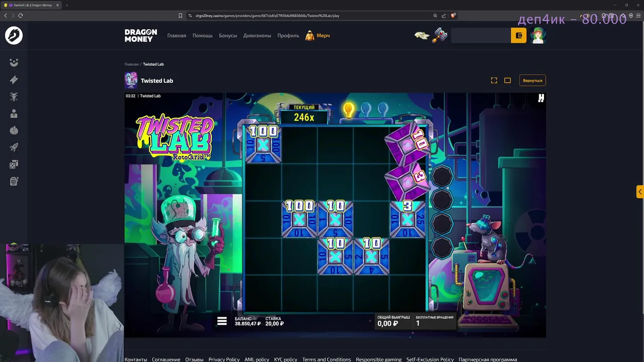Open the user avatar profile picture
The width and height of the screenshot is (644, 362).
(538, 35)
